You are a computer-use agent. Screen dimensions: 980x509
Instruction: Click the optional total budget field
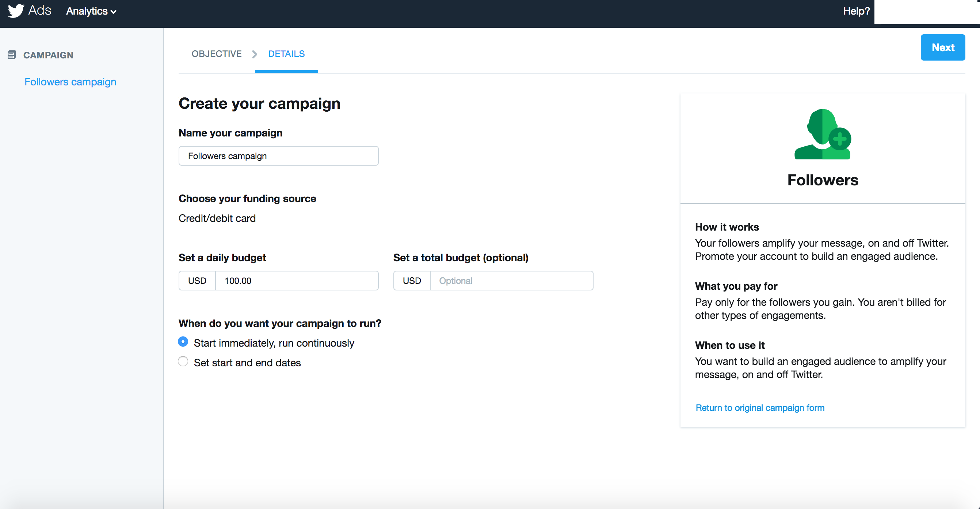click(511, 281)
